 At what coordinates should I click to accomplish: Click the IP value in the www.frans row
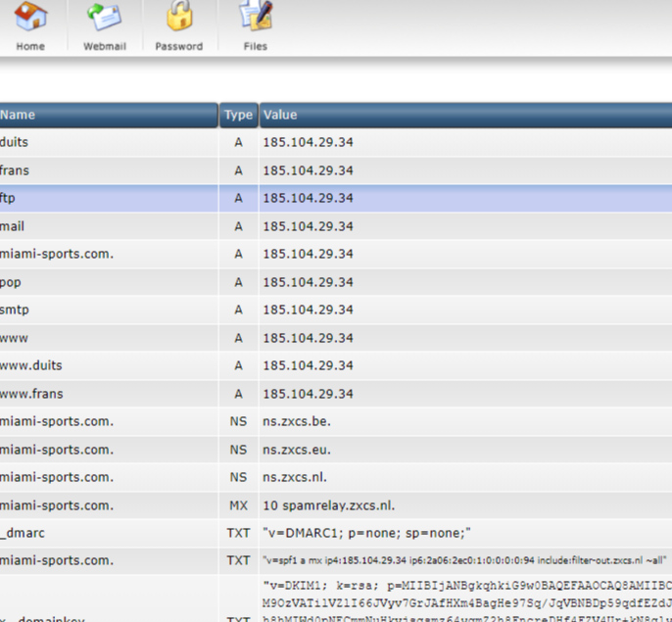(308, 394)
